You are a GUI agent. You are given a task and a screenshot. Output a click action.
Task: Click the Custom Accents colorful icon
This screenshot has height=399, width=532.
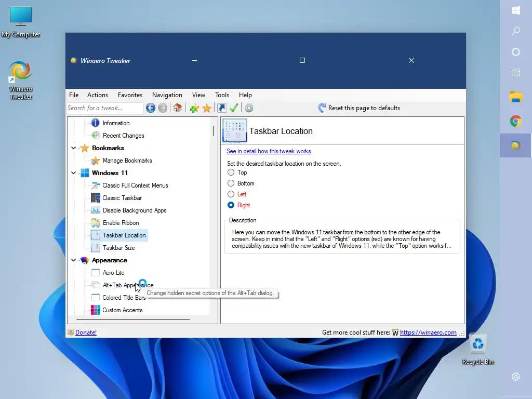point(96,310)
